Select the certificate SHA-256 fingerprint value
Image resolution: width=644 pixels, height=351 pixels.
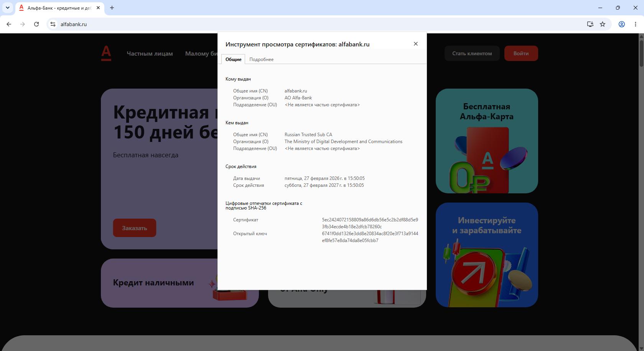370,223
